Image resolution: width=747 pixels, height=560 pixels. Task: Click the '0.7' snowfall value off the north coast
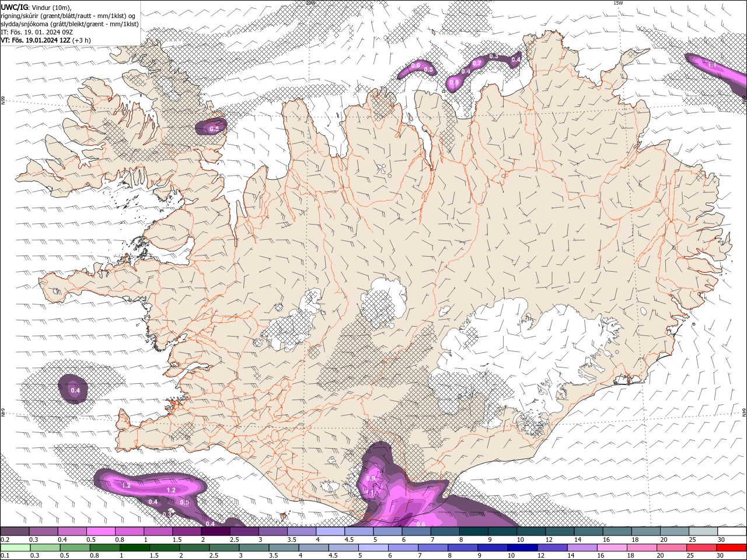click(x=477, y=63)
